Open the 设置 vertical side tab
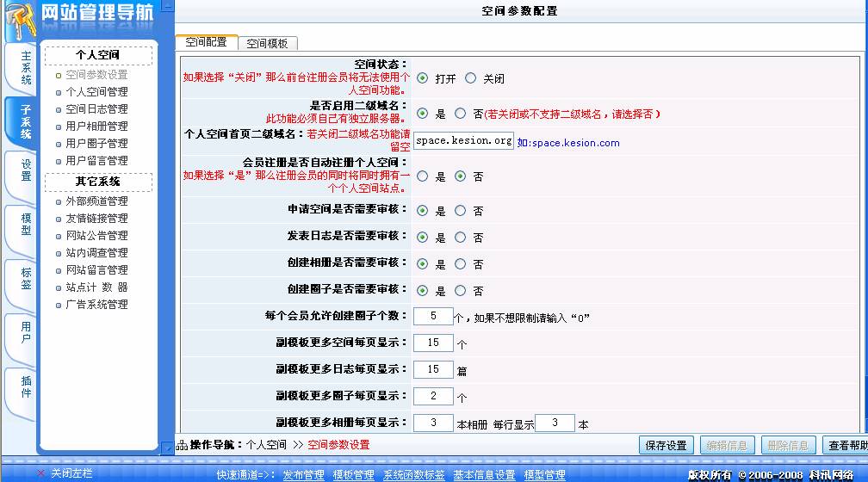The image size is (868, 482). click(x=26, y=170)
